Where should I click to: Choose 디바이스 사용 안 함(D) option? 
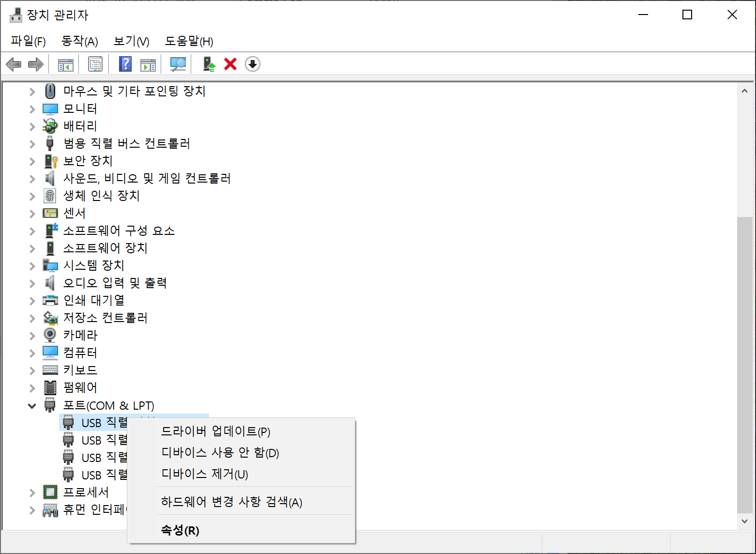(x=220, y=453)
